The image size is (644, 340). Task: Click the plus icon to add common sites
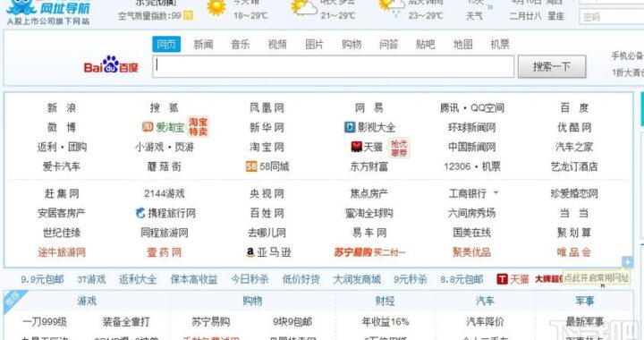click(627, 262)
